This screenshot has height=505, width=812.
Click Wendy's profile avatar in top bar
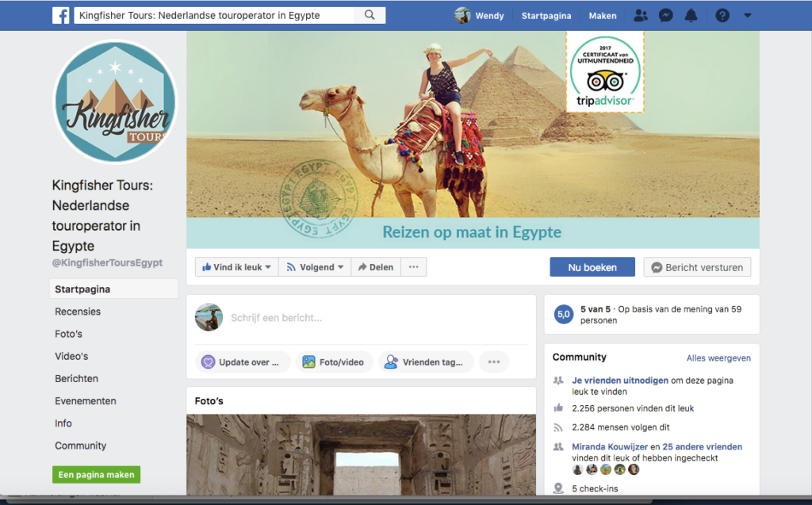pos(462,16)
